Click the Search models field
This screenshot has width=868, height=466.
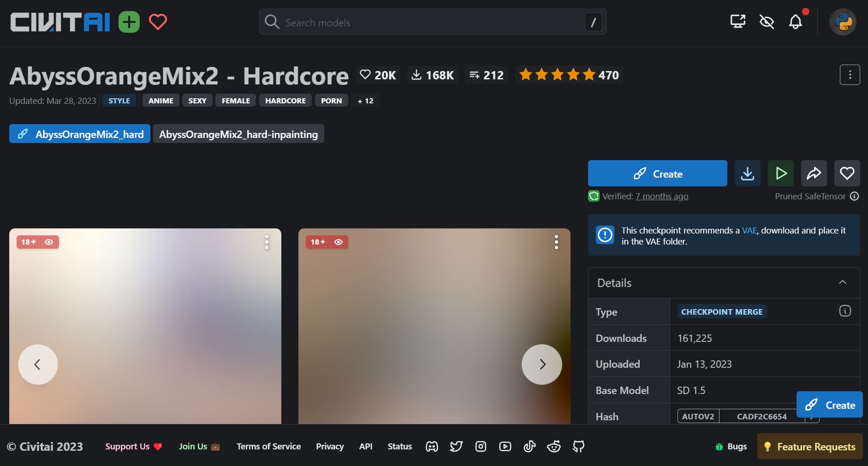[433, 22]
